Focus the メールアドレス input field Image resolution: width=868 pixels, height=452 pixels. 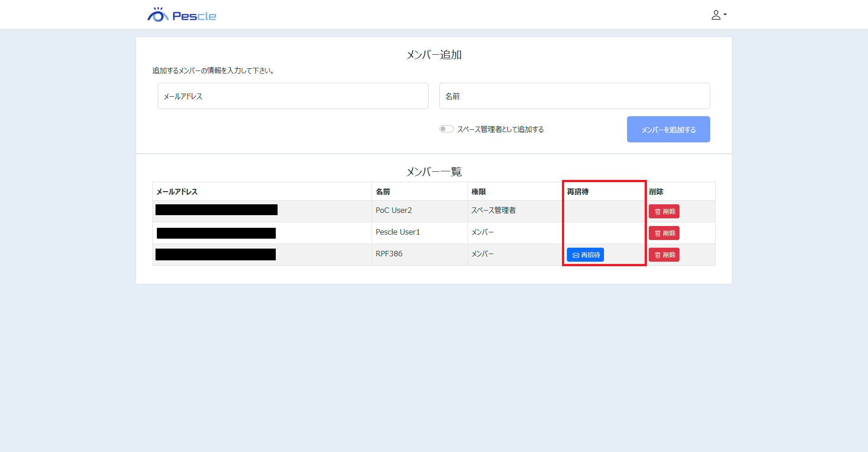click(293, 96)
